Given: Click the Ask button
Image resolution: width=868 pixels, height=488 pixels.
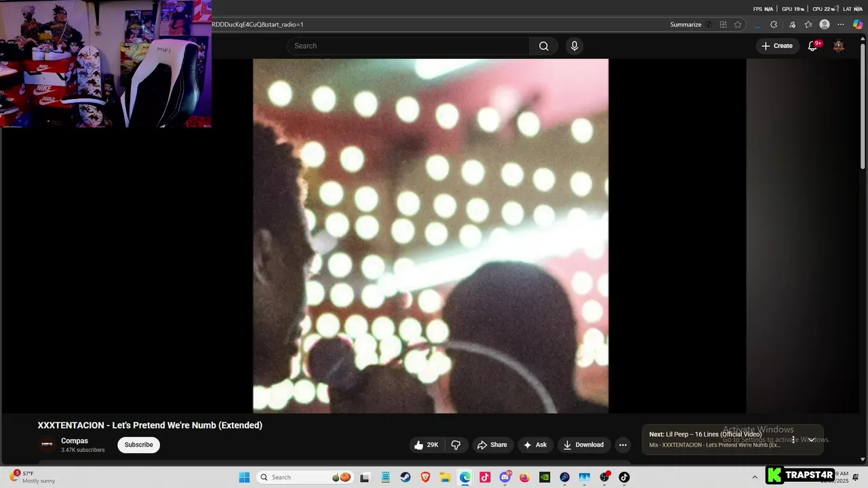Looking at the screenshot, I should pos(536,445).
